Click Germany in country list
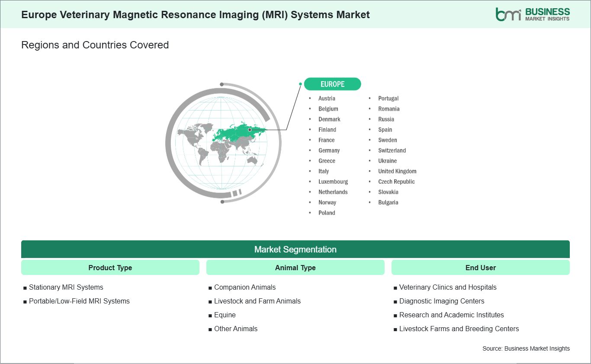 coord(329,150)
